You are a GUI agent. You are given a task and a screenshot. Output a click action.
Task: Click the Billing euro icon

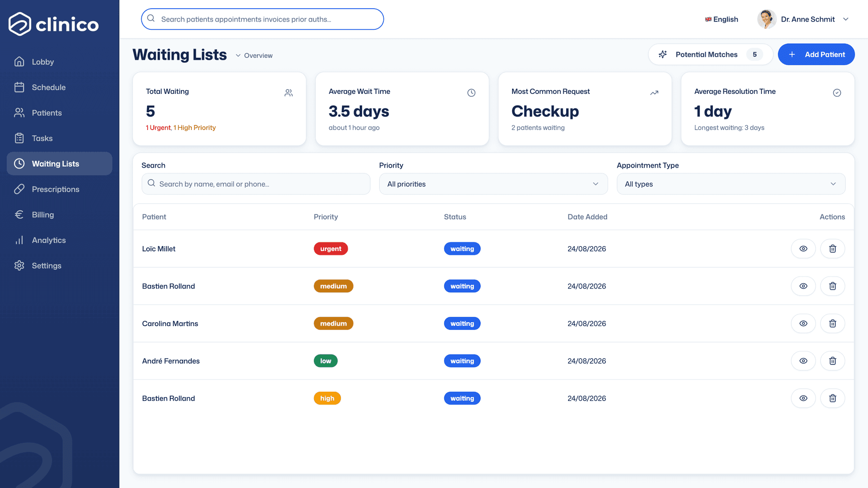[19, 215]
